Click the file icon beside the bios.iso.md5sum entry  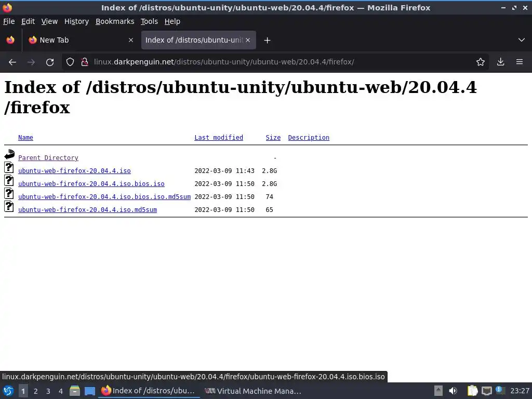click(x=9, y=193)
